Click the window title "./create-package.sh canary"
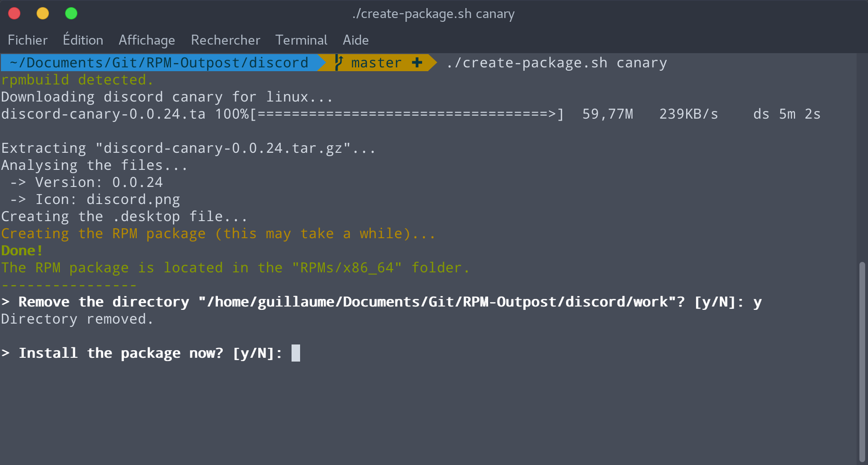The height and width of the screenshot is (465, 868). click(434, 14)
